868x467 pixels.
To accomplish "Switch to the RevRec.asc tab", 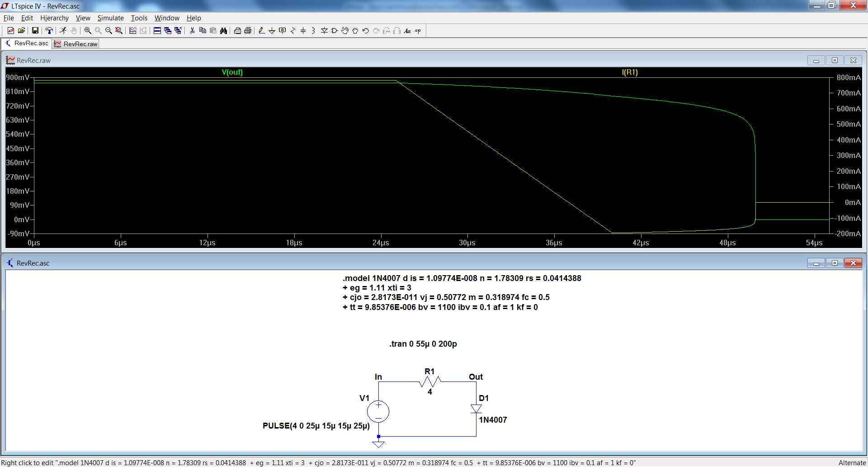I will pyautogui.click(x=26, y=43).
